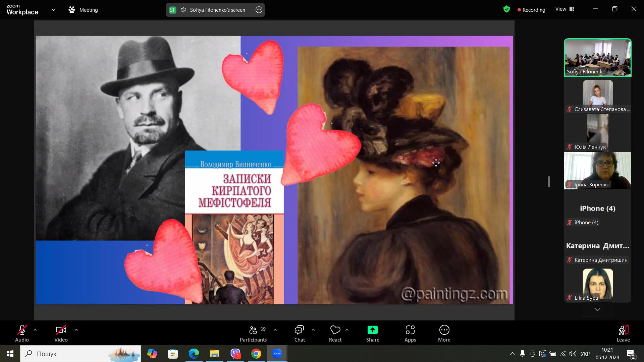644x362 pixels.
Task: Expand video settings arrow beside Video
Action: 76,330
